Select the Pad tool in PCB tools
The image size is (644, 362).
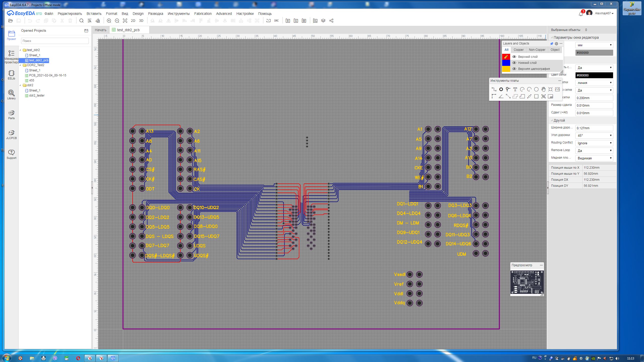click(x=501, y=89)
